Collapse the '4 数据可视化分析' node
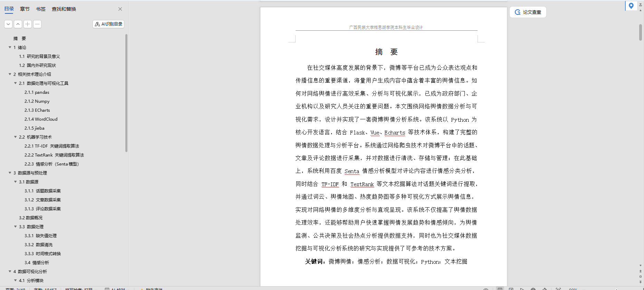 pos(10,271)
